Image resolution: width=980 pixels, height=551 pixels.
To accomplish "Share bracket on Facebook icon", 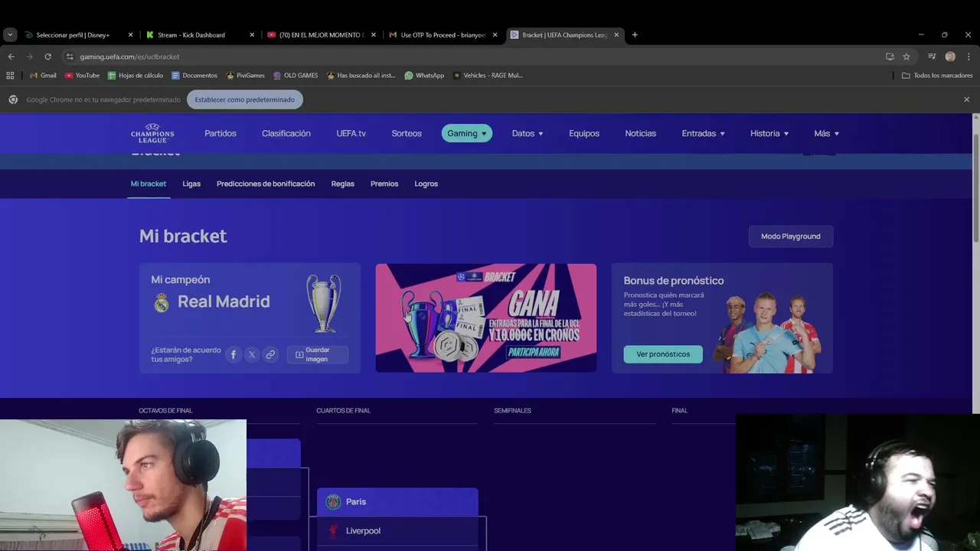I will point(233,354).
